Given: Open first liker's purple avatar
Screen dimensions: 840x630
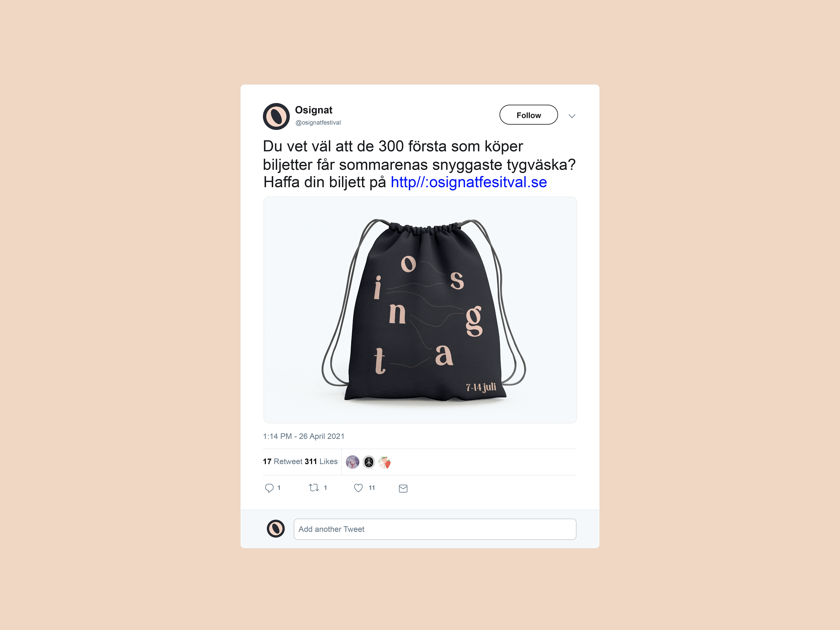Looking at the screenshot, I should pyautogui.click(x=352, y=462).
